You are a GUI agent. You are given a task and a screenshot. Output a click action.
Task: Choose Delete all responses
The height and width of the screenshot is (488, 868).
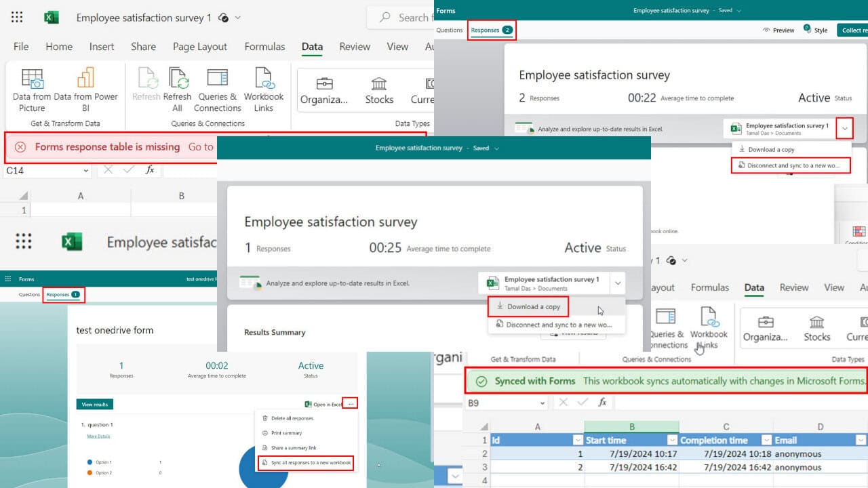(288, 418)
